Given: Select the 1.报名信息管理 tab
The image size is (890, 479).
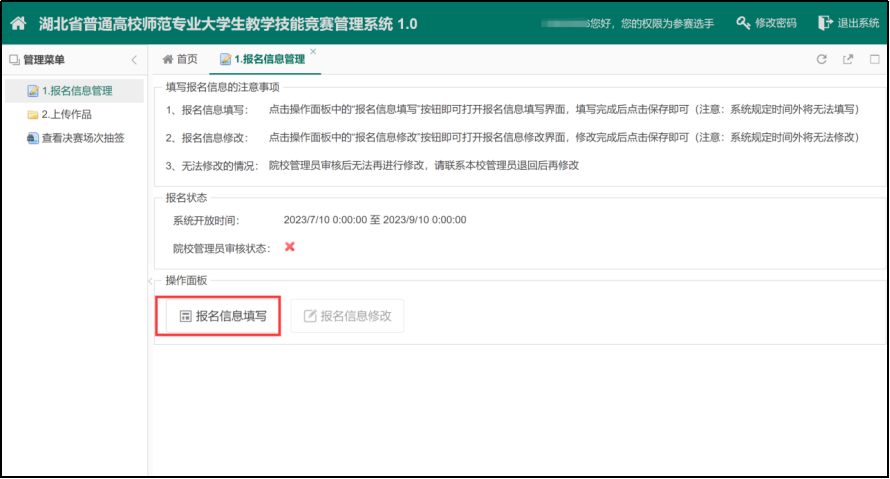Looking at the screenshot, I should (x=262, y=60).
